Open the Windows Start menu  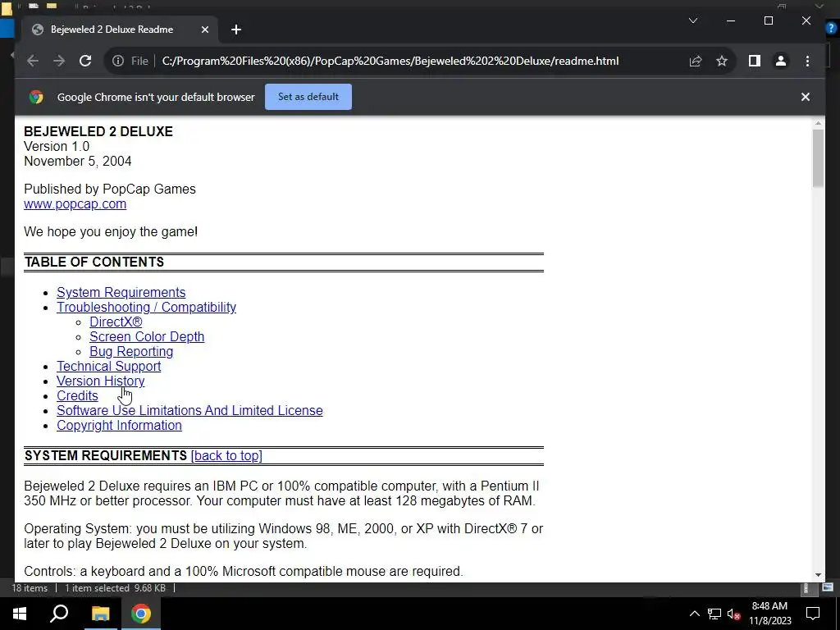click(x=20, y=614)
